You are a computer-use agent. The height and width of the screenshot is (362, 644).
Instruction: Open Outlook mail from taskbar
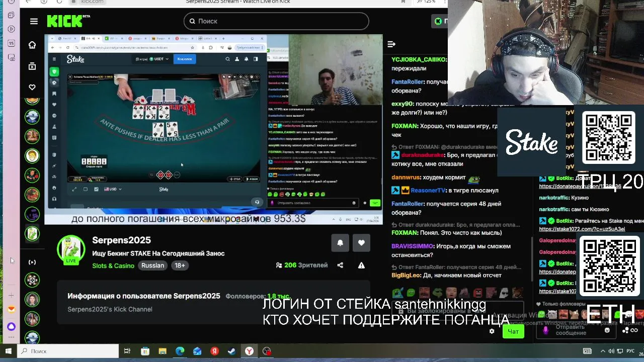tap(197, 351)
